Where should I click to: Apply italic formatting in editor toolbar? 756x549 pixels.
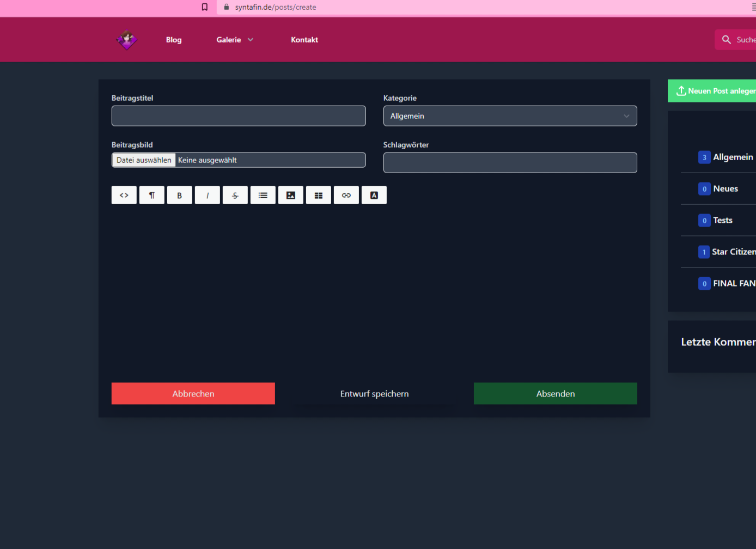[208, 196]
